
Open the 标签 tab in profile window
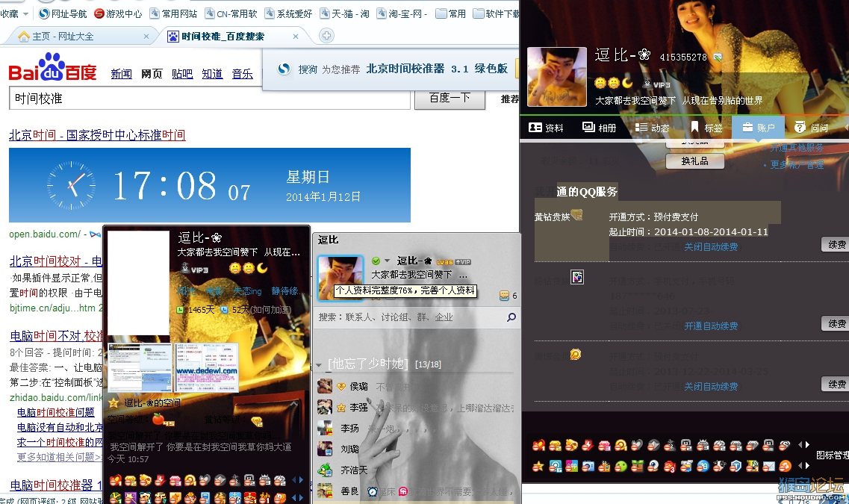706,128
